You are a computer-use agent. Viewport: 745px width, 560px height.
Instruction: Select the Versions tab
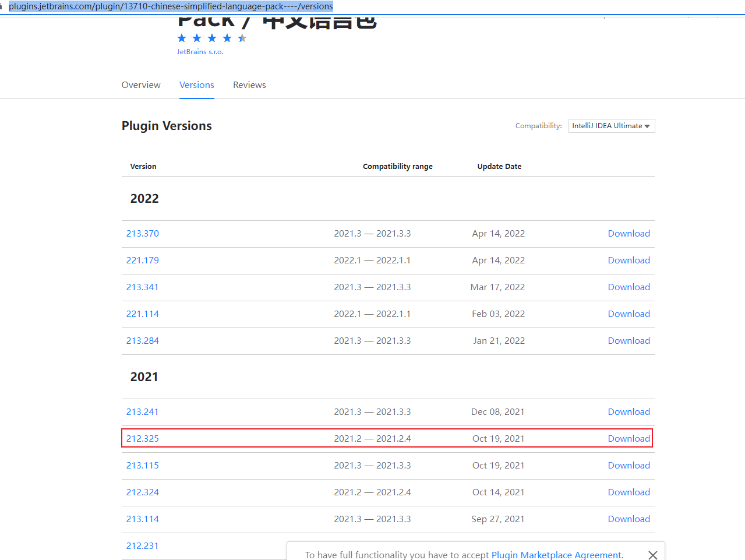click(x=197, y=85)
